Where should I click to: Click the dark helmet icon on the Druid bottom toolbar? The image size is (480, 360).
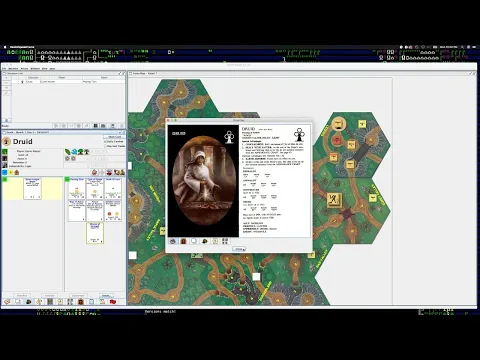coord(29,302)
